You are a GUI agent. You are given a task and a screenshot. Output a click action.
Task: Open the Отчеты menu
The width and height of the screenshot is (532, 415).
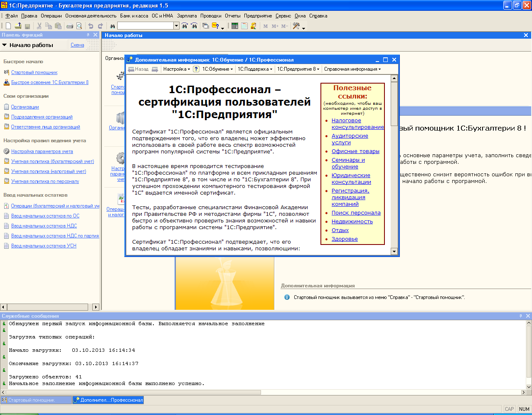[x=233, y=16]
